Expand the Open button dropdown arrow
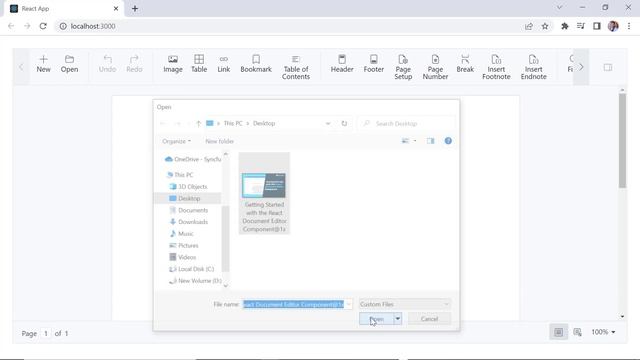Image resolution: width=640 pixels, height=360 pixels. [x=398, y=319]
